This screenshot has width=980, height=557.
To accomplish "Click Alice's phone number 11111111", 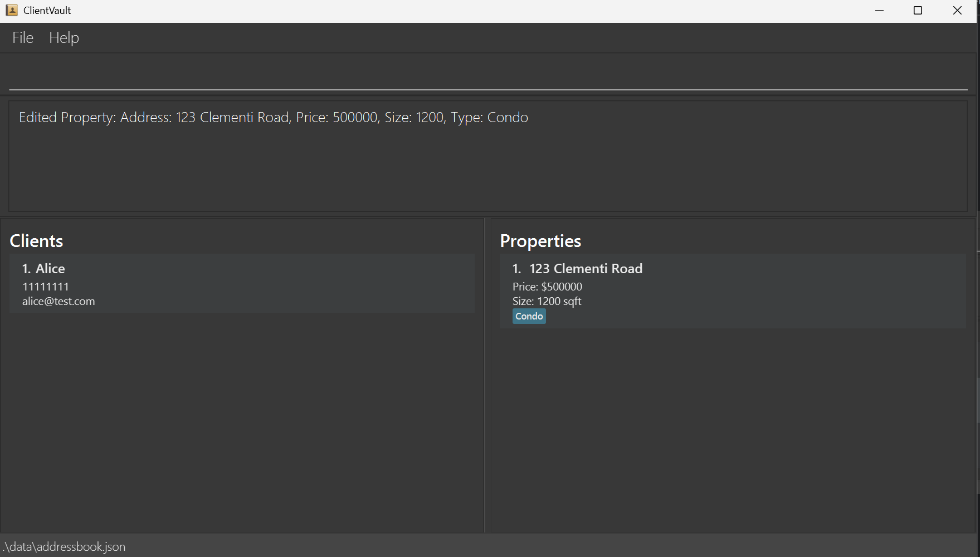I will 46,287.
